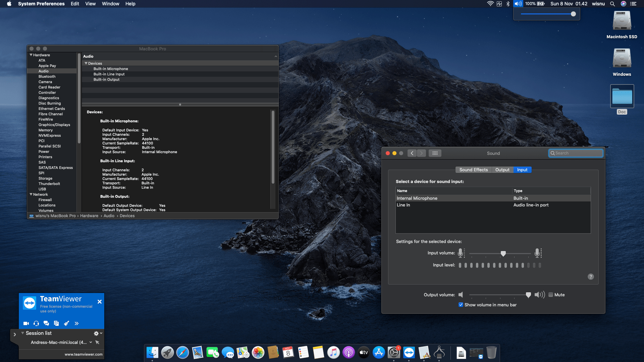Open Podcasts from the Dock
The height and width of the screenshot is (362, 644).
pos(349,353)
